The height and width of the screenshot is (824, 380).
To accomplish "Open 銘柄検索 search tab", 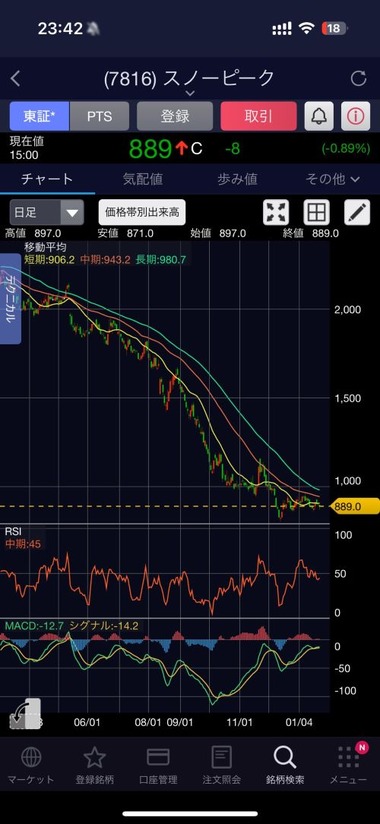I will point(285,766).
